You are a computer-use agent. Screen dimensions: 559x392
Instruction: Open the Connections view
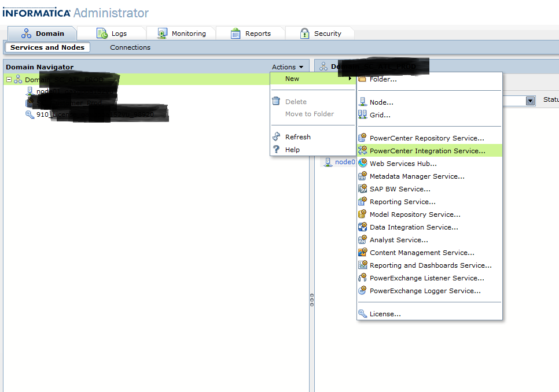click(x=130, y=47)
